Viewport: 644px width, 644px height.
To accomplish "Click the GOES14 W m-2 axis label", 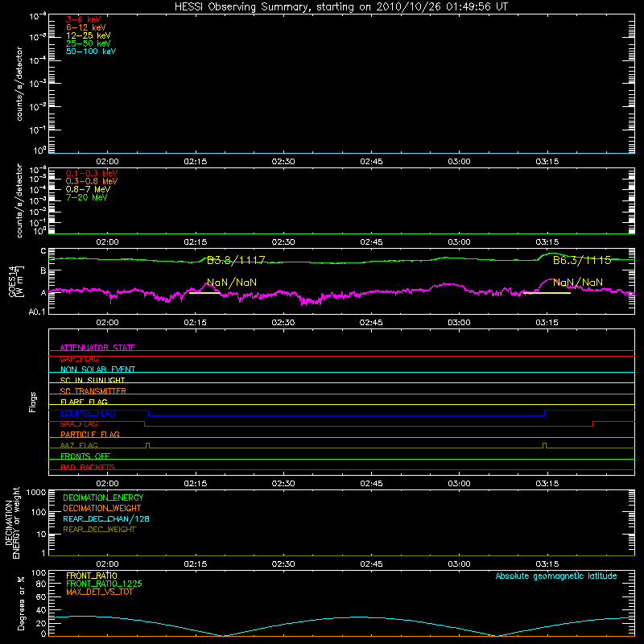I will pos(16,281).
